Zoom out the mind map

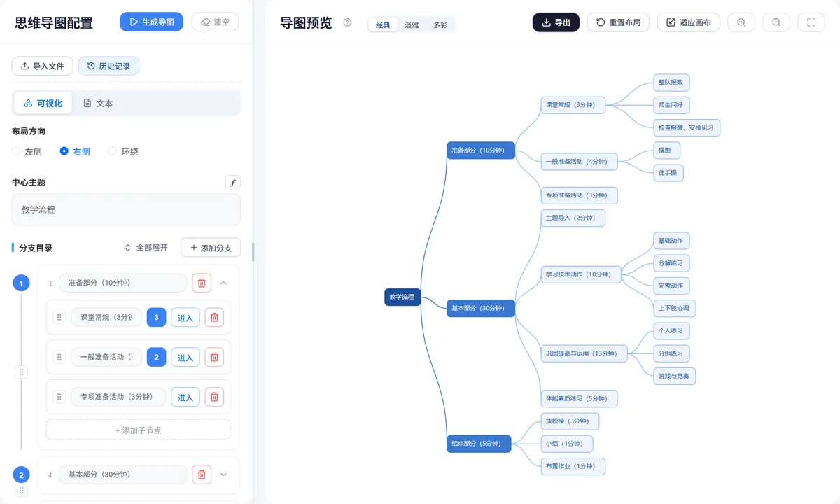[x=776, y=22]
